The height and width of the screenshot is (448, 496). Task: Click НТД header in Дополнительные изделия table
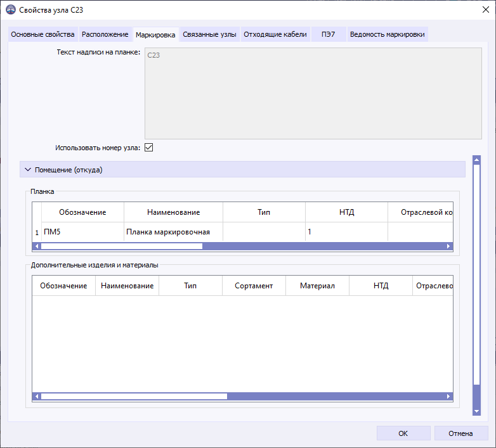(381, 286)
